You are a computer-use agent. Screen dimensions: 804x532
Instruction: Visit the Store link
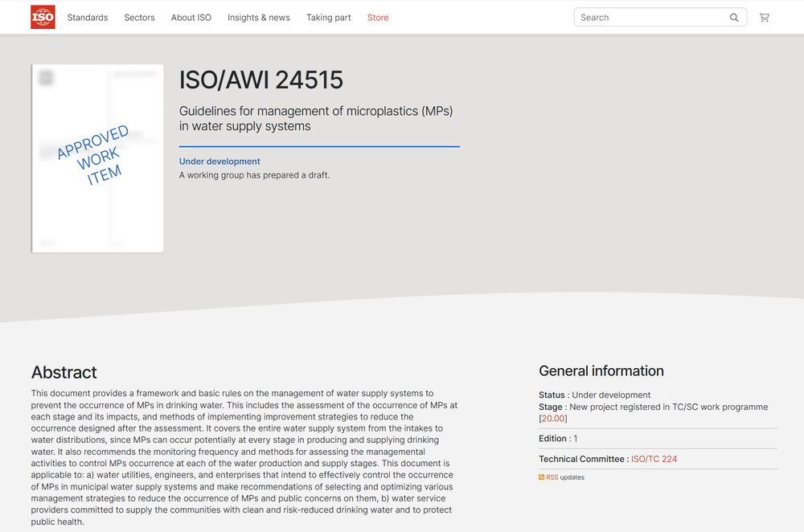(x=378, y=18)
